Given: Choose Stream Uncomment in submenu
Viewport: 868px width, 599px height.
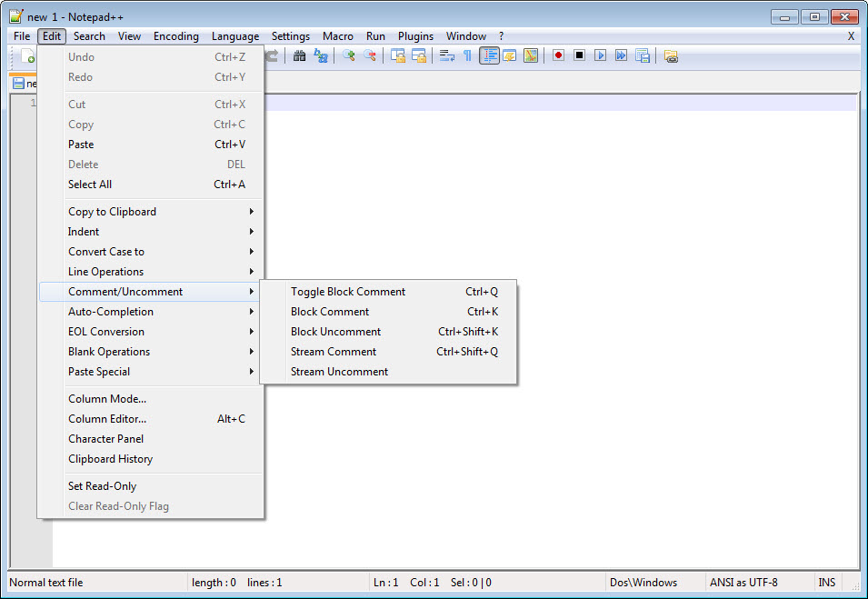Looking at the screenshot, I should [388, 372].
